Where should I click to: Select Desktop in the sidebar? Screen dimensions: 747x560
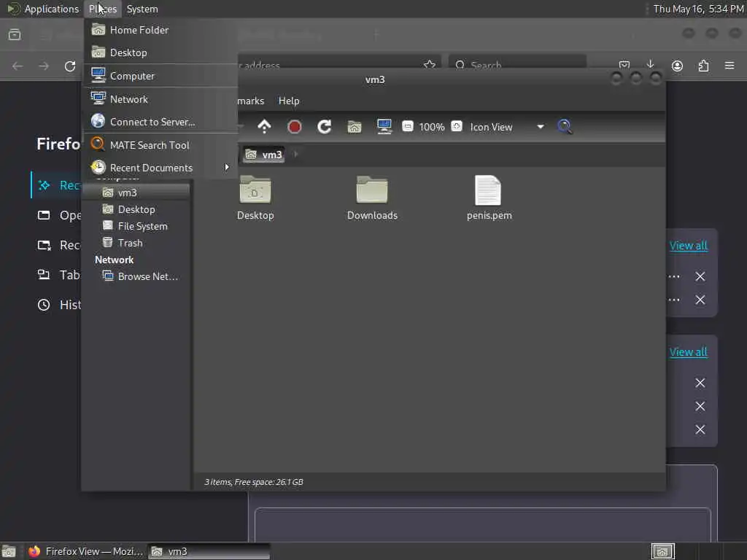click(136, 209)
